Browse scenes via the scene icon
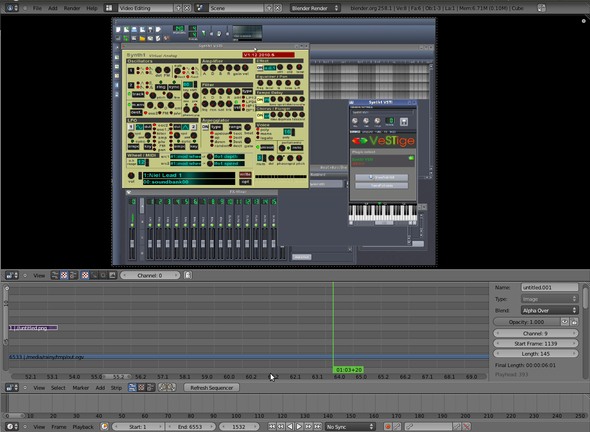Viewport: 590px width, 432px height. [x=201, y=8]
